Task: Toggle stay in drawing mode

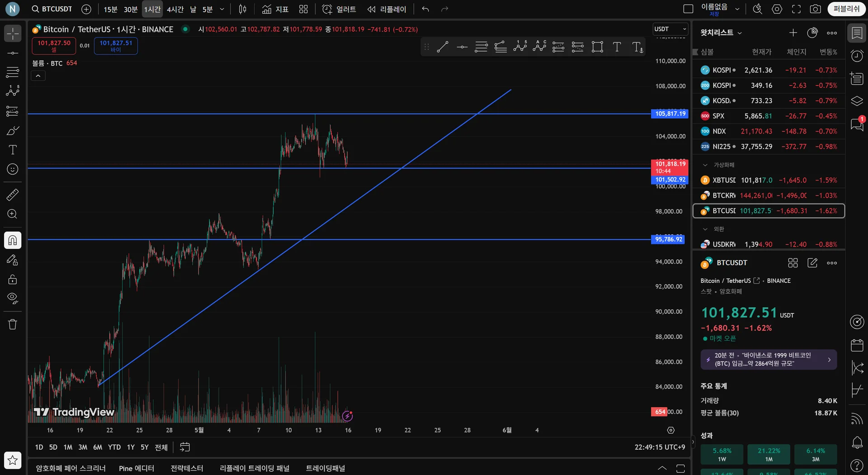Action: [13, 260]
